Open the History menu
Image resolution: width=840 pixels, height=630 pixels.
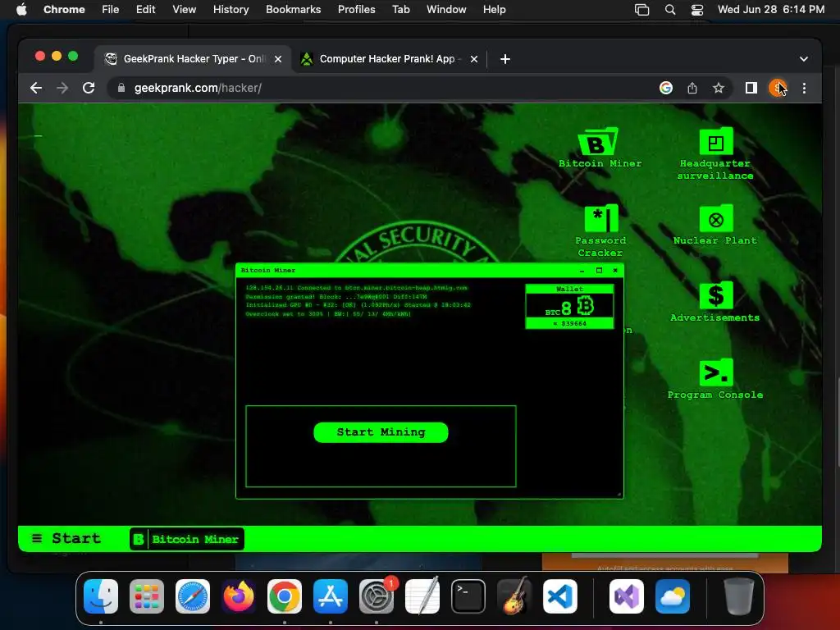tap(231, 10)
